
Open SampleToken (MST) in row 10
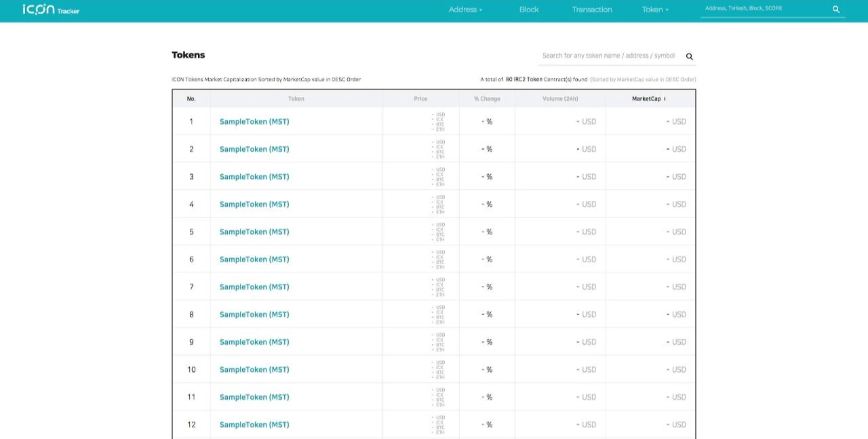(x=254, y=370)
